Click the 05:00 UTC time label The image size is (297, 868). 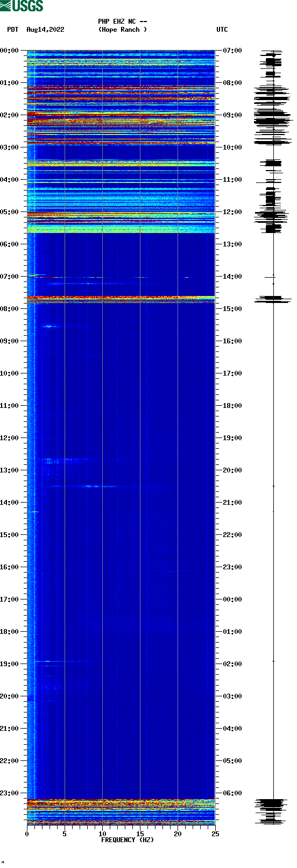232,761
